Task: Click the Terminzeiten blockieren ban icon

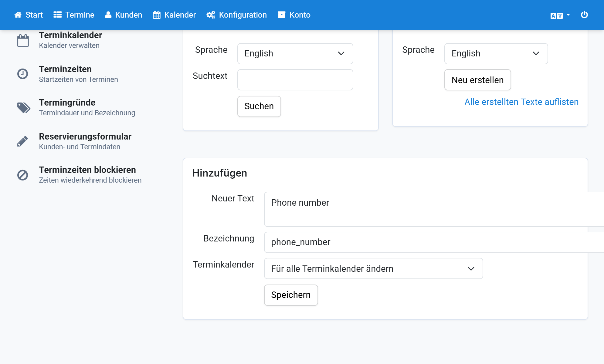Action: [23, 175]
